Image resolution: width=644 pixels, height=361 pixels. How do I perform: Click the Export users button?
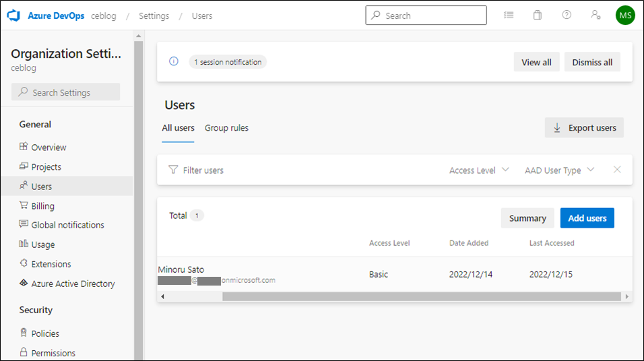click(x=584, y=128)
